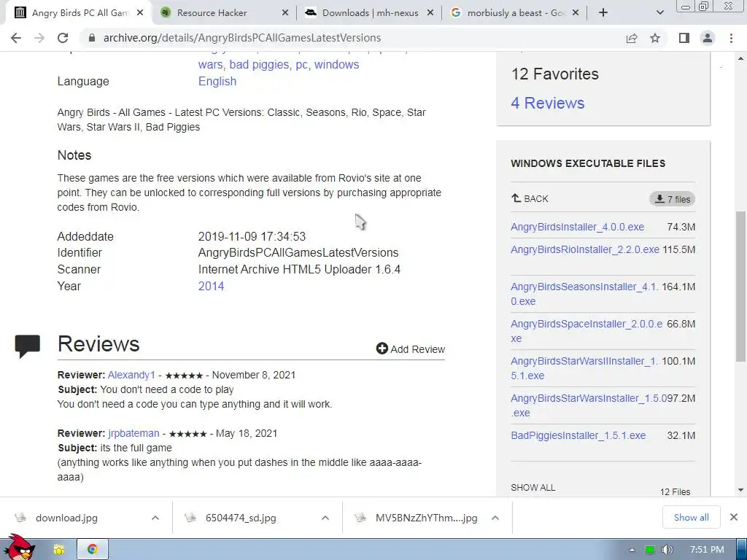Click the page vertical scrollbar thumb
747x560 pixels.
(741, 286)
